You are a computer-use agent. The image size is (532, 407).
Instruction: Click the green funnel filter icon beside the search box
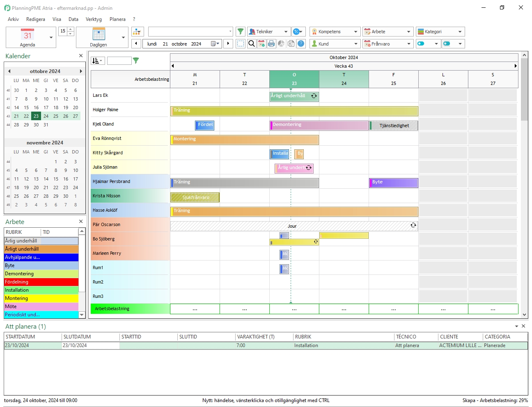coord(241,32)
